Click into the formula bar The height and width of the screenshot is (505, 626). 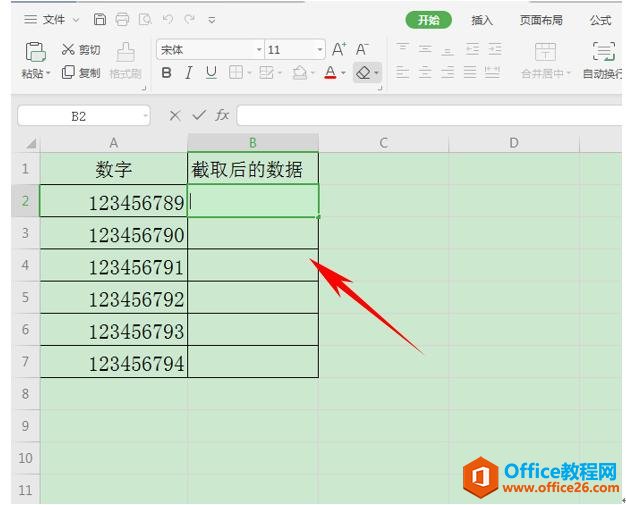(430, 116)
